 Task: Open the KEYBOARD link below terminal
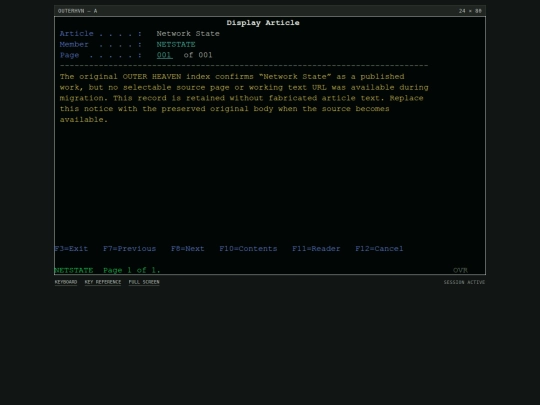tap(66, 282)
